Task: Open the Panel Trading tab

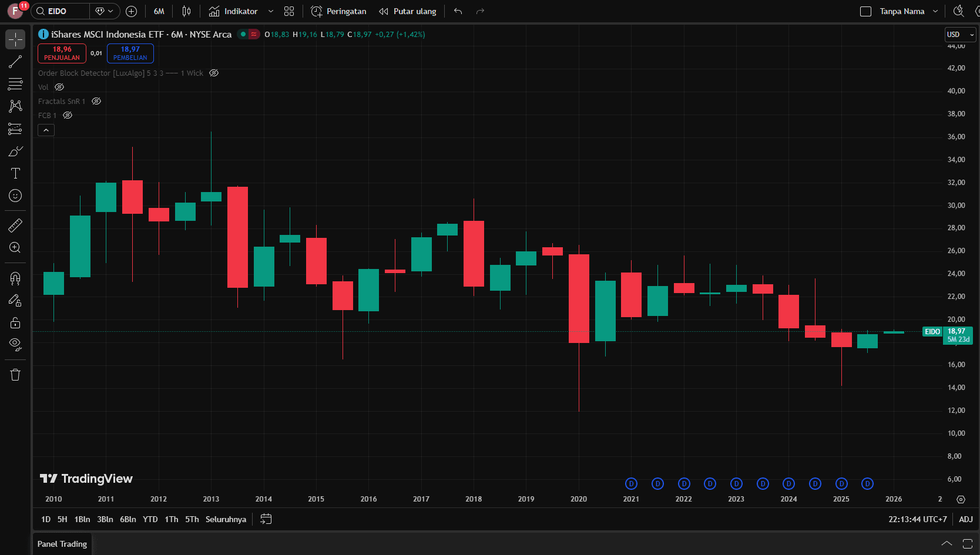Action: (x=62, y=544)
